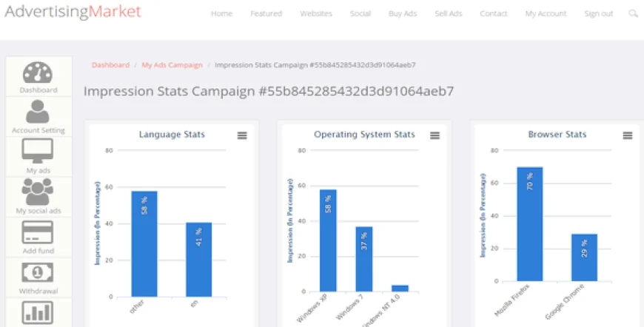Viewport: 644px width, 327px height.
Task: Select the My ads monitor icon
Action: (38, 152)
